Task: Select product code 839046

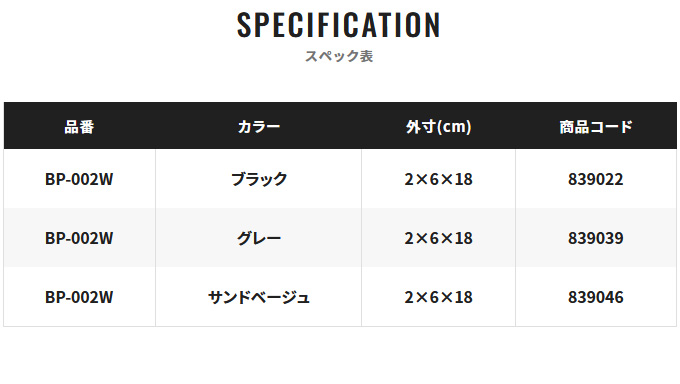Action: pyautogui.click(x=596, y=297)
